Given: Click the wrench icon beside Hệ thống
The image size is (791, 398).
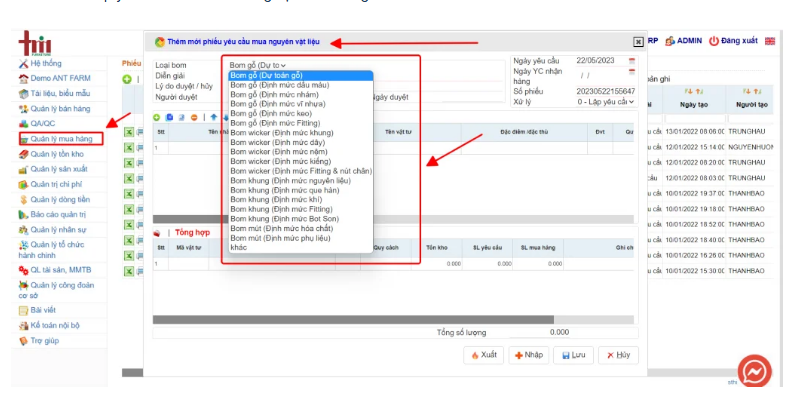Looking at the screenshot, I should tap(23, 64).
